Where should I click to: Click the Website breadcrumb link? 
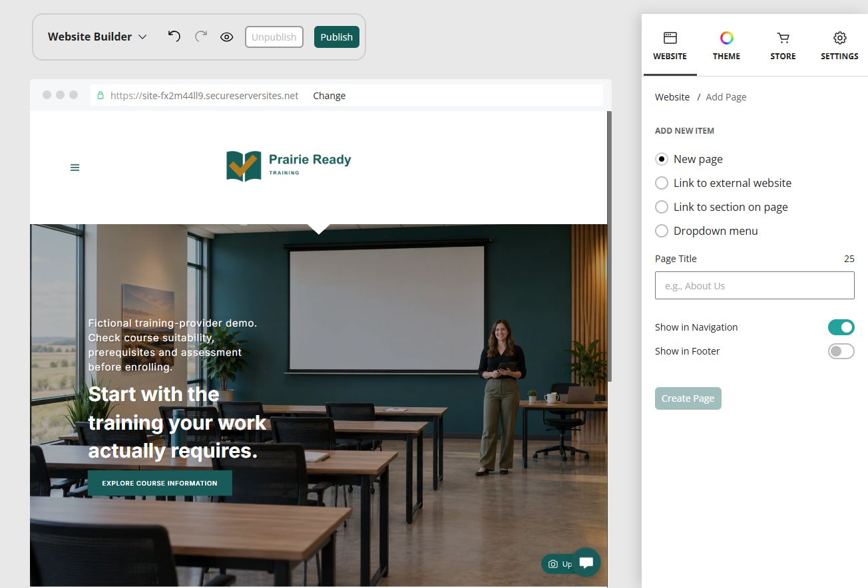672,97
